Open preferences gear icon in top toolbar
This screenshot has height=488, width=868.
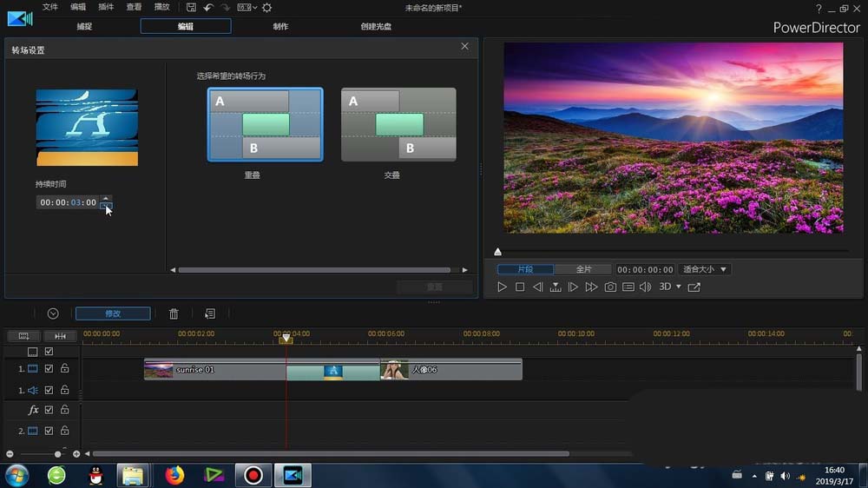266,8
